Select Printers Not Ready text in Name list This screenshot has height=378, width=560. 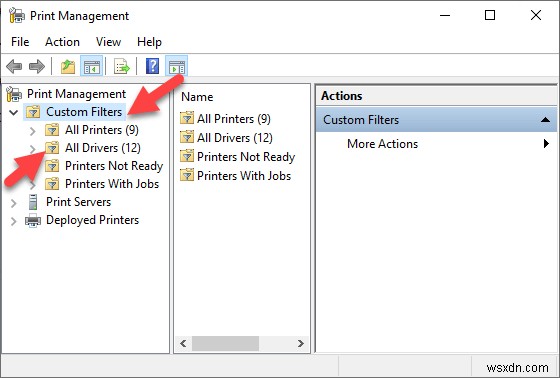pos(246,156)
